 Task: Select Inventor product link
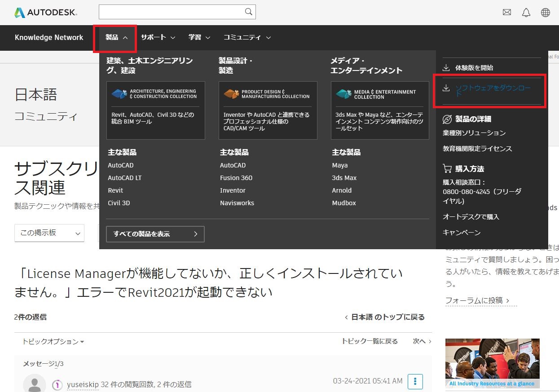[233, 190]
